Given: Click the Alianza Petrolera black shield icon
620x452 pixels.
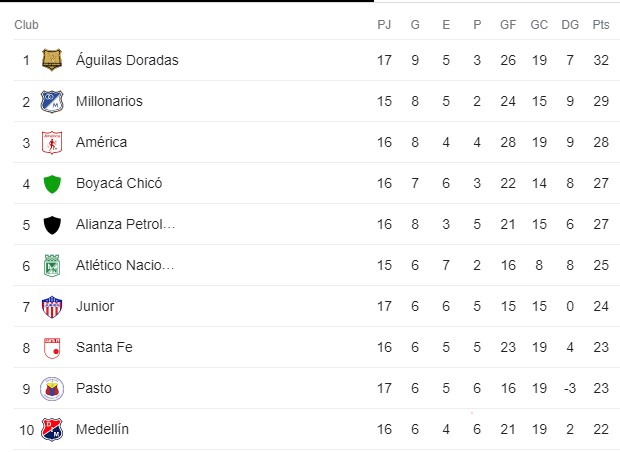Looking at the screenshot, I should pyautogui.click(x=52, y=225).
